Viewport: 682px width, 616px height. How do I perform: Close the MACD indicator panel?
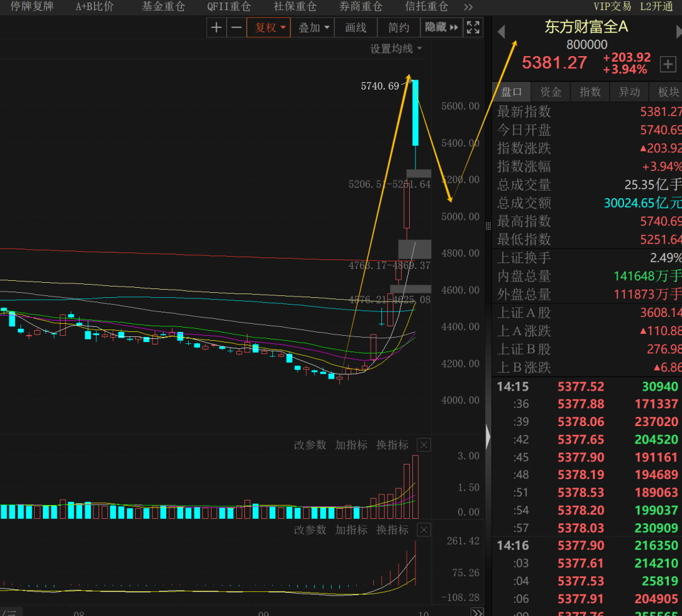click(x=424, y=530)
